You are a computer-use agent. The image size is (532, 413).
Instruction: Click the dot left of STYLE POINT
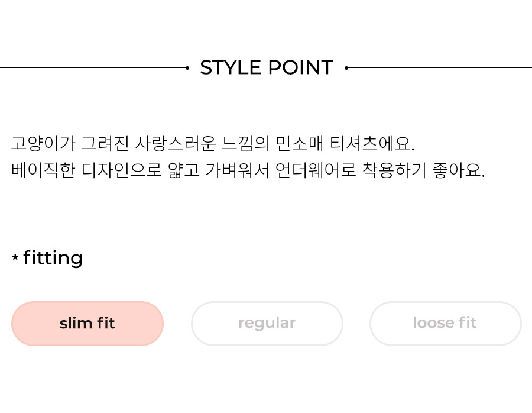(x=187, y=68)
